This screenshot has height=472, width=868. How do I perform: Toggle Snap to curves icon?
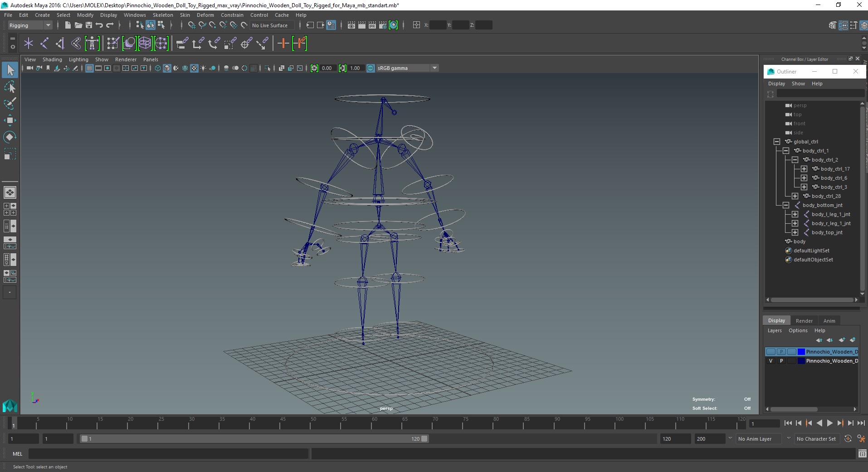202,25
